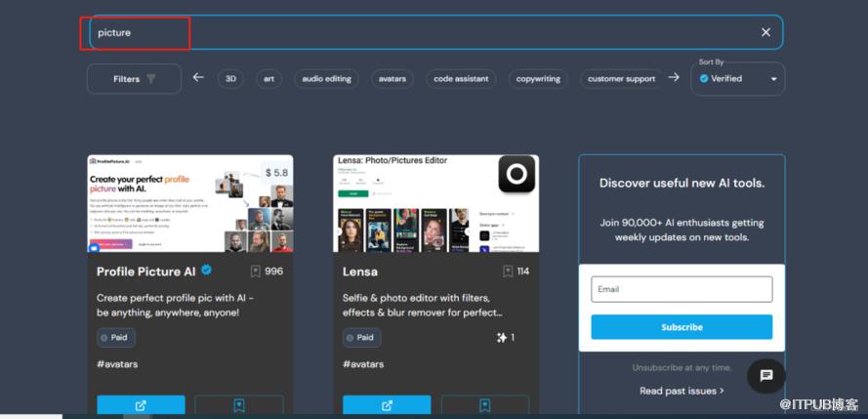Open Profile Picture AI via external link icon
The width and height of the screenshot is (868, 419).
pos(141,405)
